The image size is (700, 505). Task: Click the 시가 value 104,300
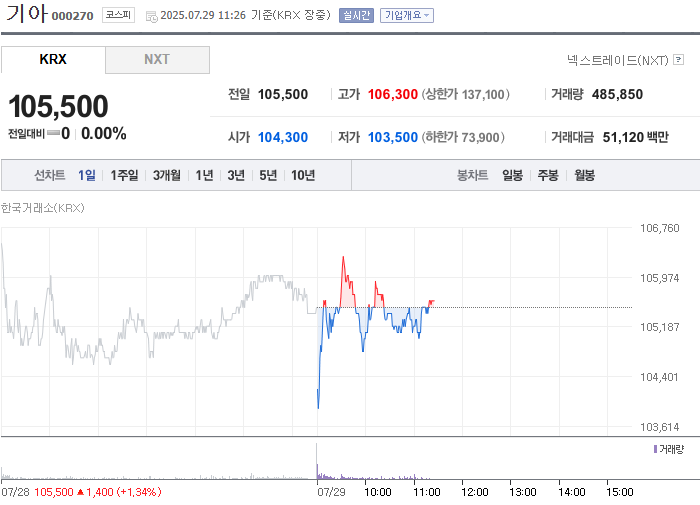click(283, 137)
